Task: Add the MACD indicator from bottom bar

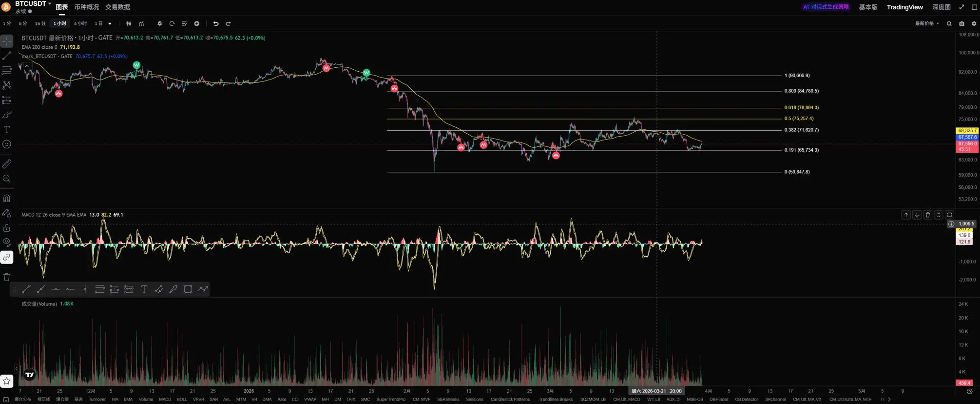Action: point(165,399)
